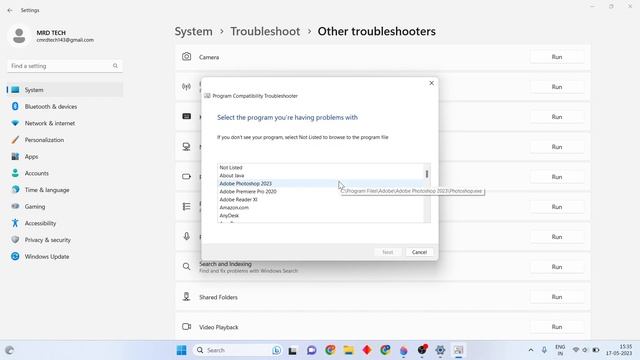Viewport: 640px width, 360px height.
Task: Open Accessibility settings
Action: click(x=65, y=223)
